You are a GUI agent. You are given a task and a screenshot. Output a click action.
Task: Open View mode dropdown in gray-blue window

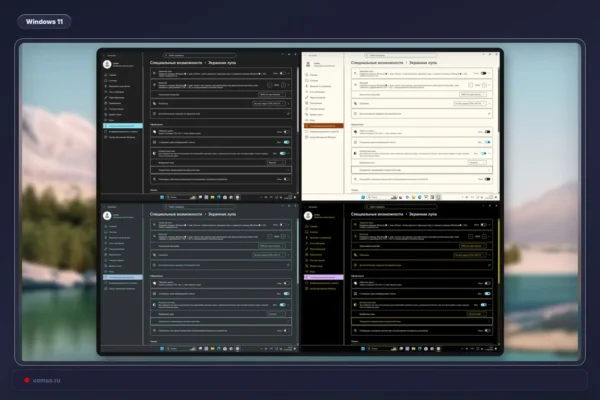point(269,255)
